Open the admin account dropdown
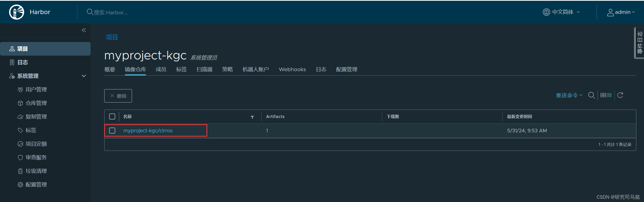The image size is (644, 202). pyautogui.click(x=621, y=12)
